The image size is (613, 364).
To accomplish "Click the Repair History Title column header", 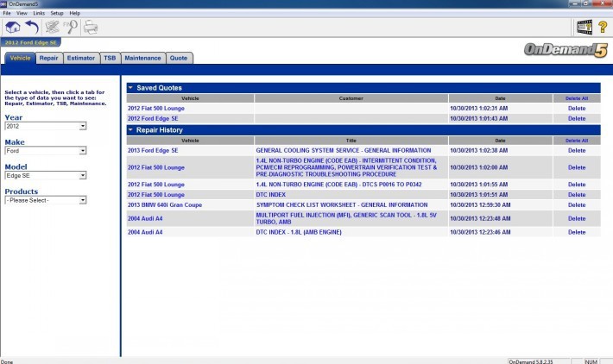I will point(351,141).
